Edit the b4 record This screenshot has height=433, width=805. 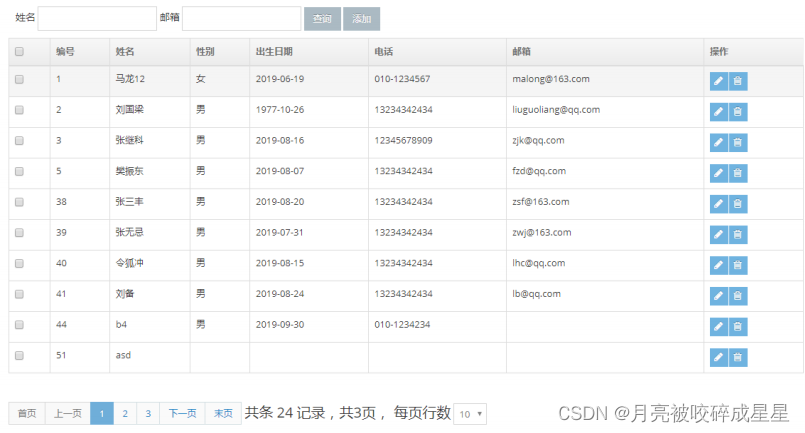coord(718,327)
